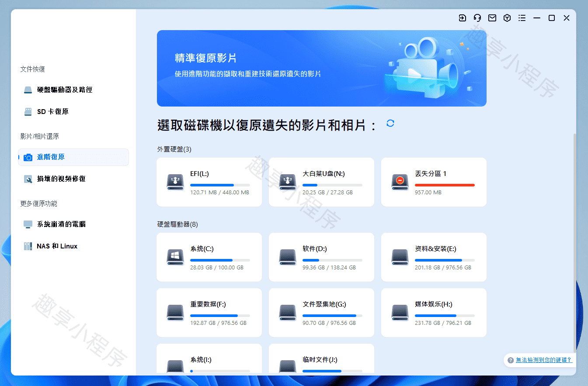This screenshot has height=386, width=588.
Task: Click the repair icon beside 損壞的視頻修復
Action: click(x=28, y=179)
